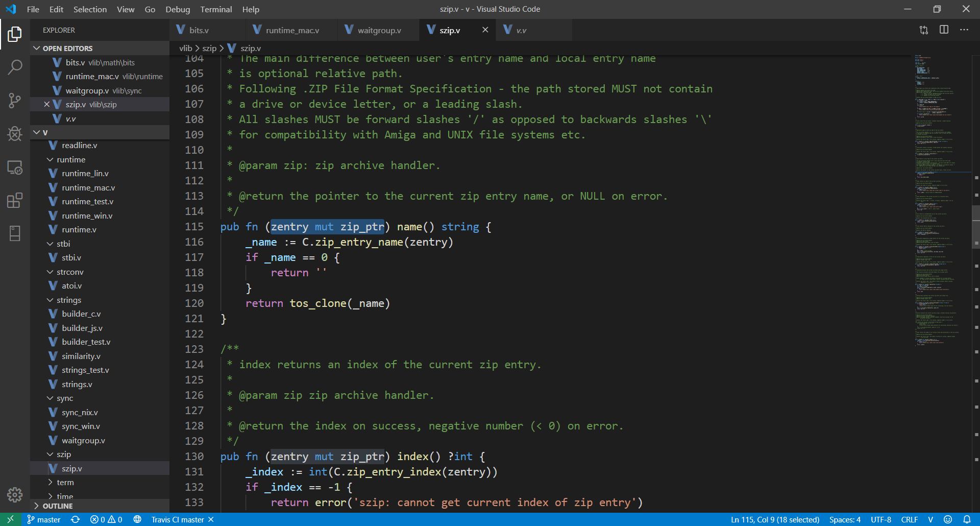This screenshot has height=526, width=980.
Task: Open the Terminal menu
Action: [x=216, y=9]
